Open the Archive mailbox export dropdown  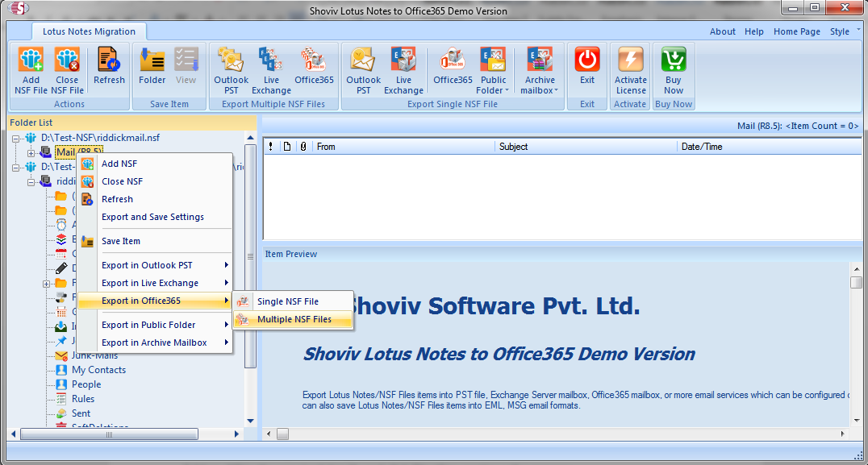coord(540,70)
